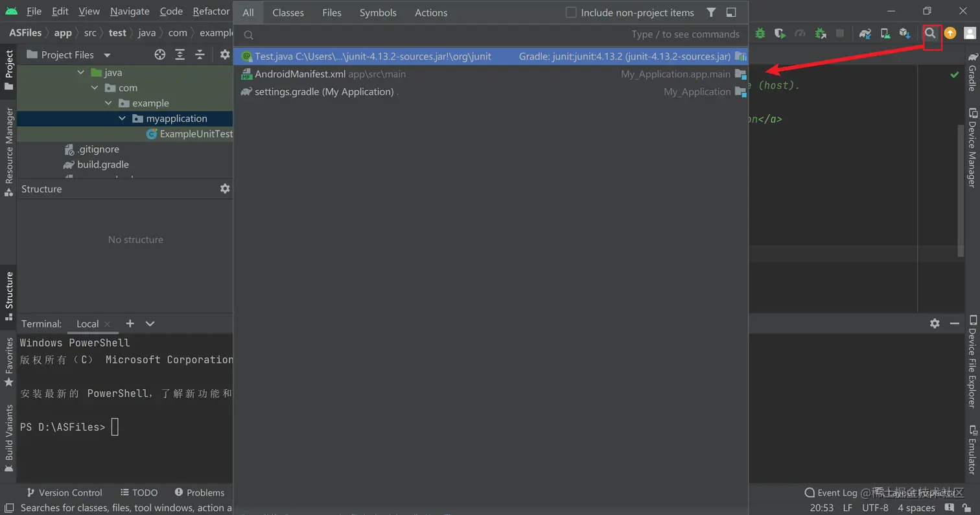The height and width of the screenshot is (515, 980).
Task: Open the Device File Explorer side panel
Action: 972,361
